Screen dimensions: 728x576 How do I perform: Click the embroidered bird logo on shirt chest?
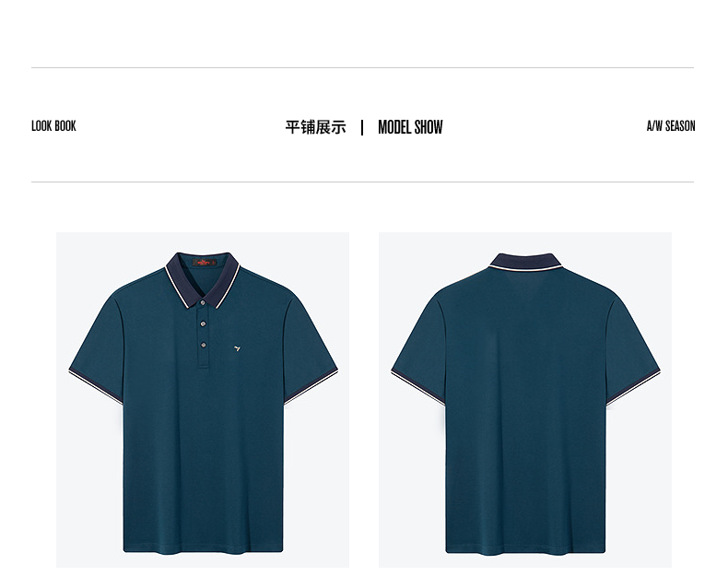(237, 348)
